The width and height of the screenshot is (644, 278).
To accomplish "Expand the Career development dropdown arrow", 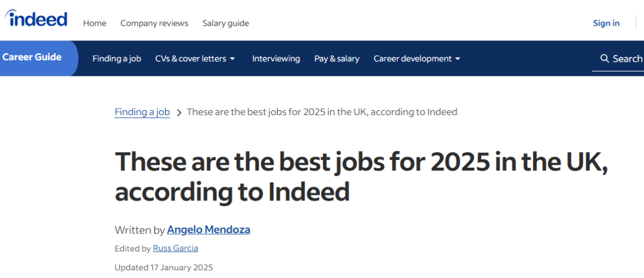I will tap(457, 59).
